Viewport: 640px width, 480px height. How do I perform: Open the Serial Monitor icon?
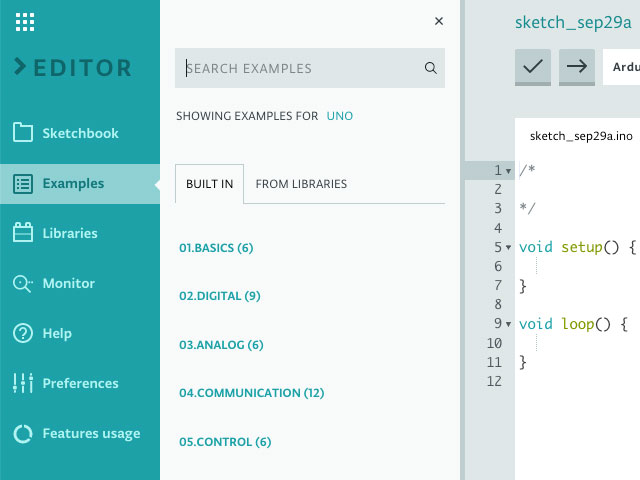pyautogui.click(x=24, y=284)
